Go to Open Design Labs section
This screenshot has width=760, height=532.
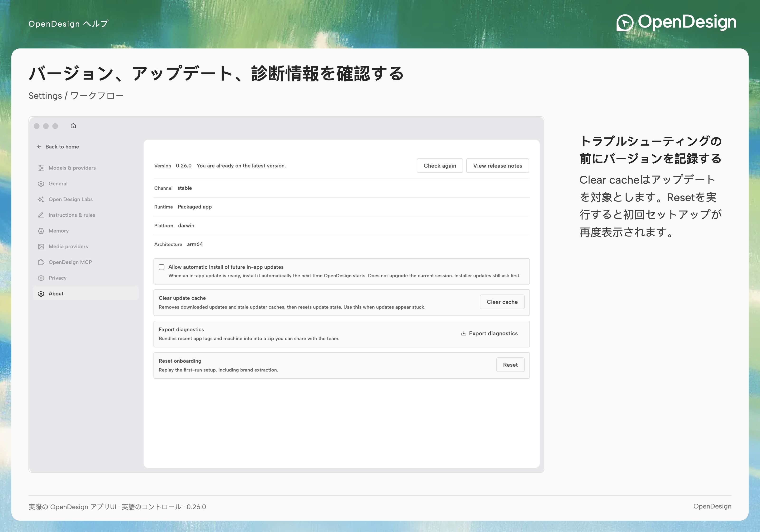86,199
